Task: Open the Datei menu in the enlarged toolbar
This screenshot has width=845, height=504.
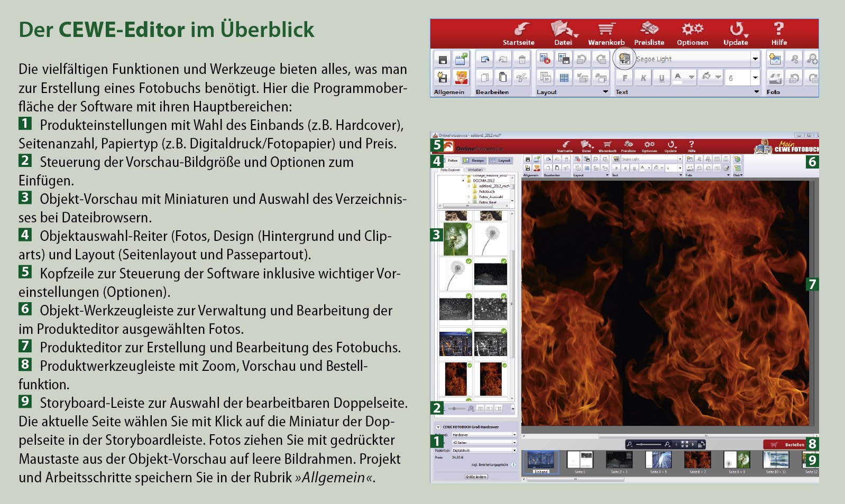Action: pyautogui.click(x=563, y=33)
